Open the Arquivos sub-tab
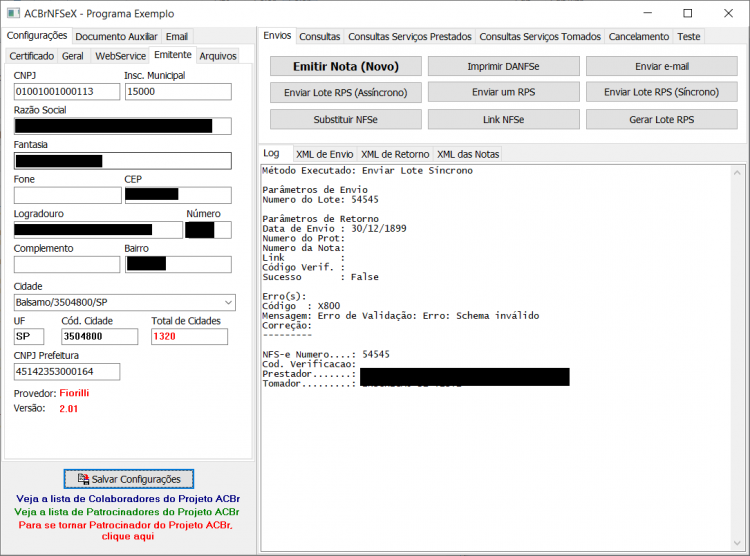This screenshot has width=750, height=556. [218, 56]
